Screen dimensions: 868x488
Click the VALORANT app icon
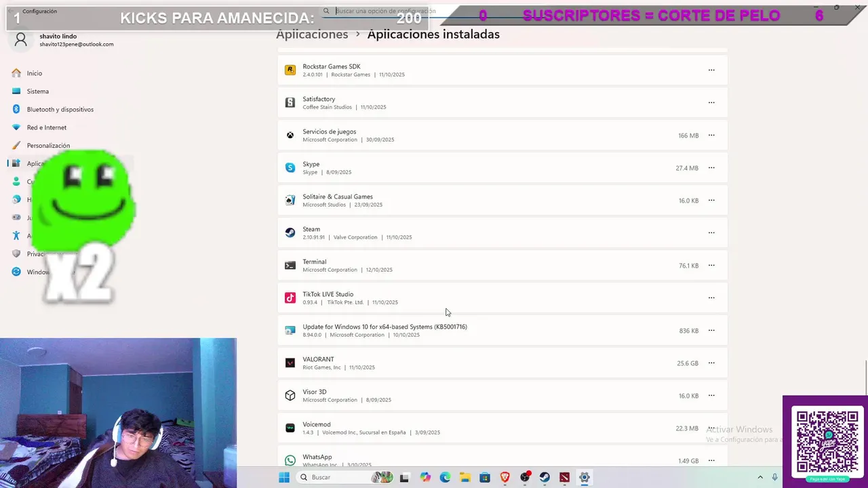(x=290, y=363)
